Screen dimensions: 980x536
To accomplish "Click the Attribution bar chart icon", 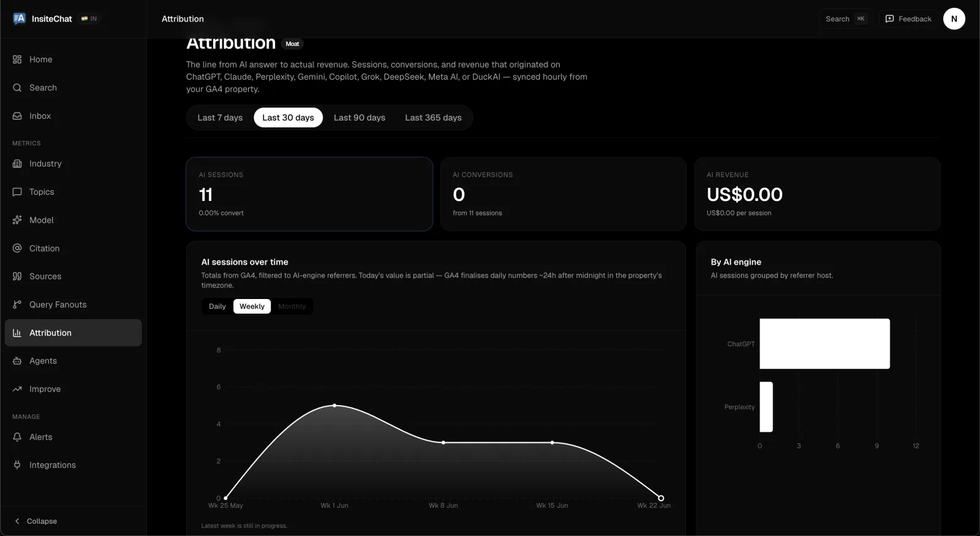I will pyautogui.click(x=17, y=333).
